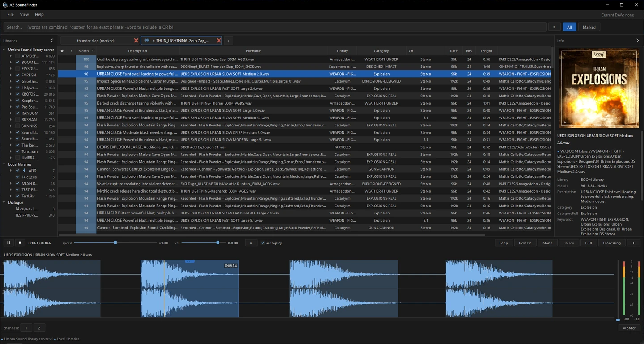Uncheck the BOOM L... library checkbox
644x344 pixels.
tap(18, 63)
